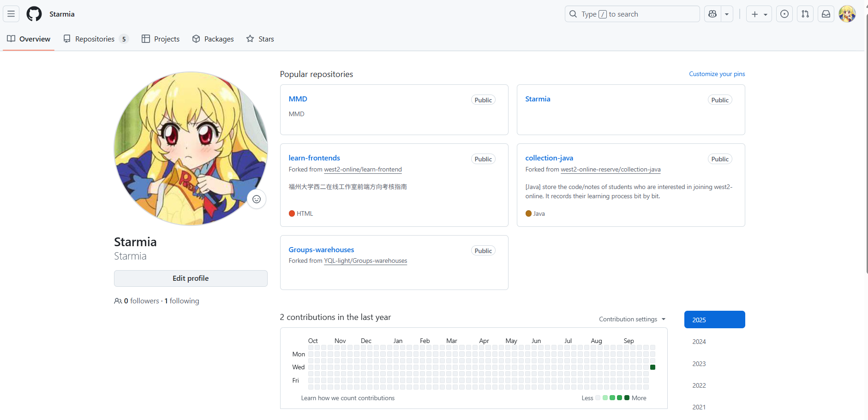Open the Starmia repository card link
Viewport: 868px width, 420px height.
pos(538,99)
